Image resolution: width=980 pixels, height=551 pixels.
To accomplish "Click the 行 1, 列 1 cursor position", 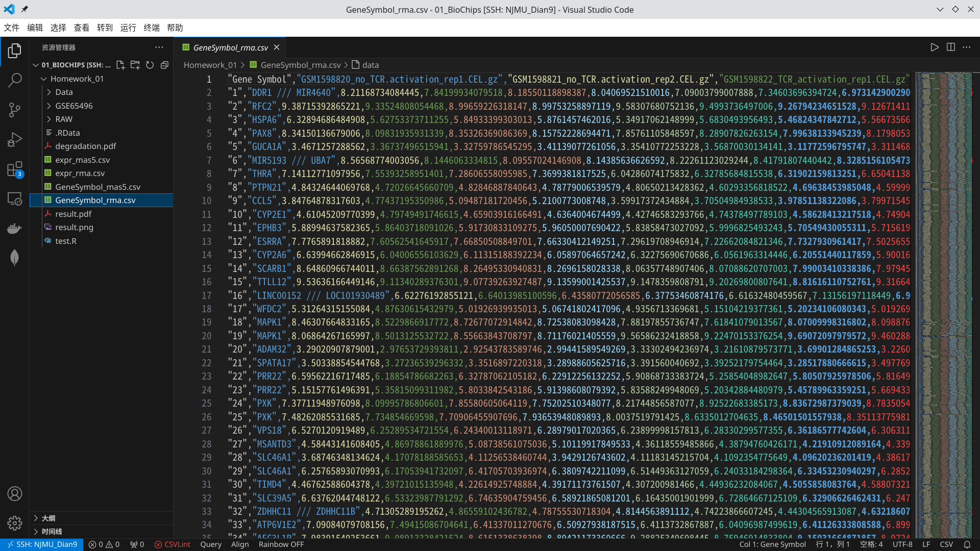I will pos(833,544).
